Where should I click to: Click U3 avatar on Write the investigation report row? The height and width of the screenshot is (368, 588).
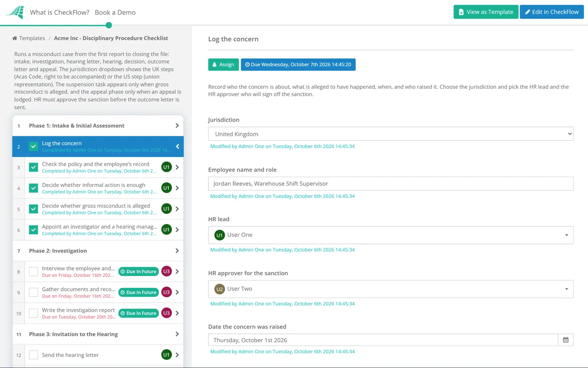pyautogui.click(x=166, y=313)
